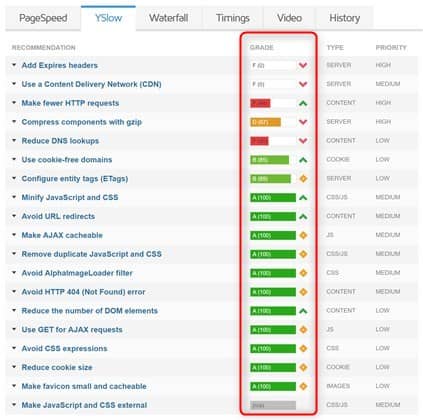Expand the Add Expires headers row arrow
Image resolution: width=423 pixels, height=420 pixels.
(x=14, y=65)
